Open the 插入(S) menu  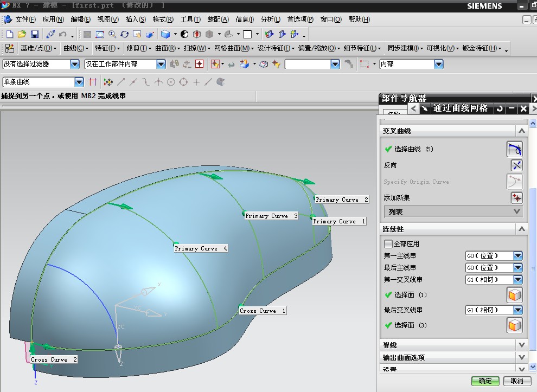(x=136, y=20)
